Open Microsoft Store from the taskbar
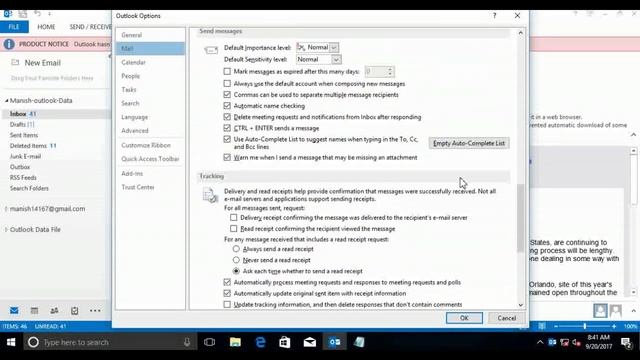This screenshot has height=360, width=640. [284, 342]
